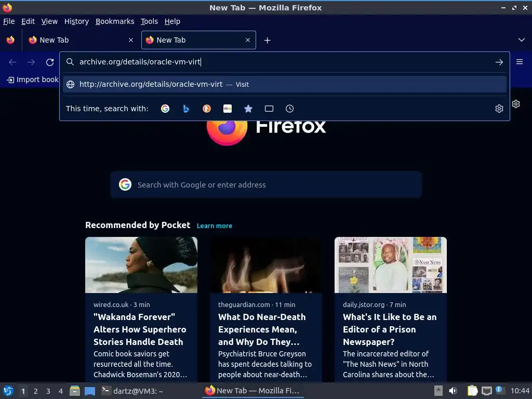
Task: Click inside the address bar text
Action: [140, 62]
